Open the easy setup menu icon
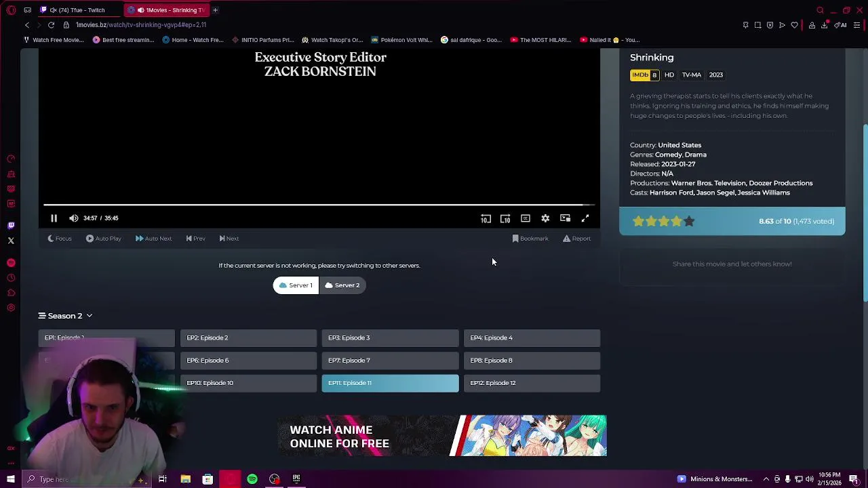Image resolution: width=868 pixels, height=488 pixels. point(856,25)
